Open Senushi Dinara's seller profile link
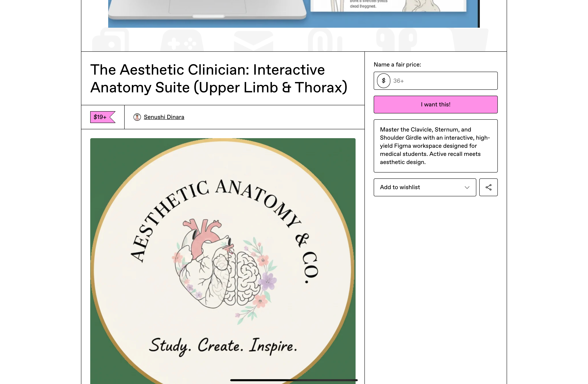Screen dimensions: 588x384 [164, 117]
